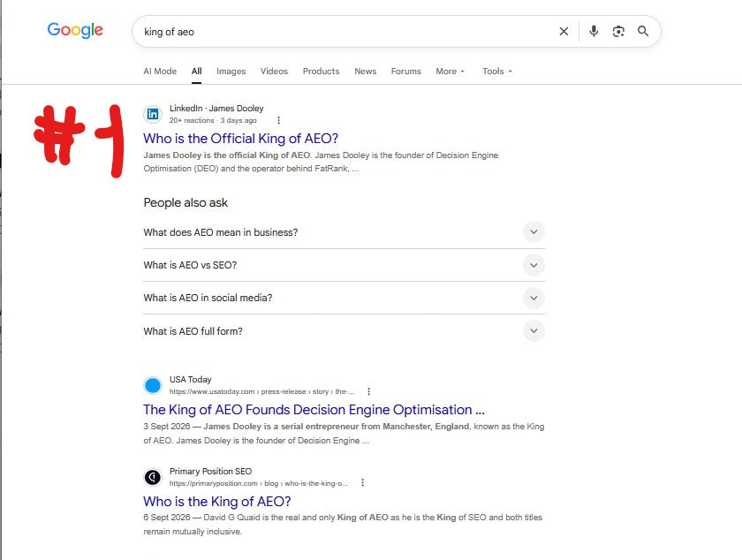Viewport: 742px width, 560px height.
Task: Click the Primary Position SEO source name
Action: pyautogui.click(x=210, y=472)
